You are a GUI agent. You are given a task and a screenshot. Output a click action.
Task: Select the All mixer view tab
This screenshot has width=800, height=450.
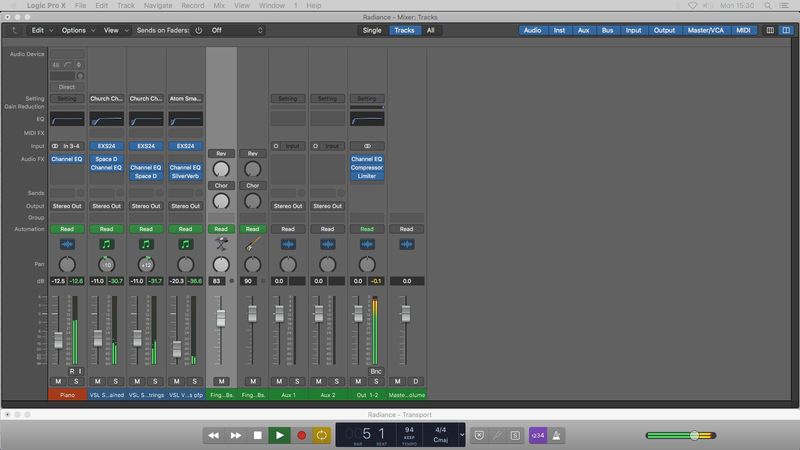431,30
